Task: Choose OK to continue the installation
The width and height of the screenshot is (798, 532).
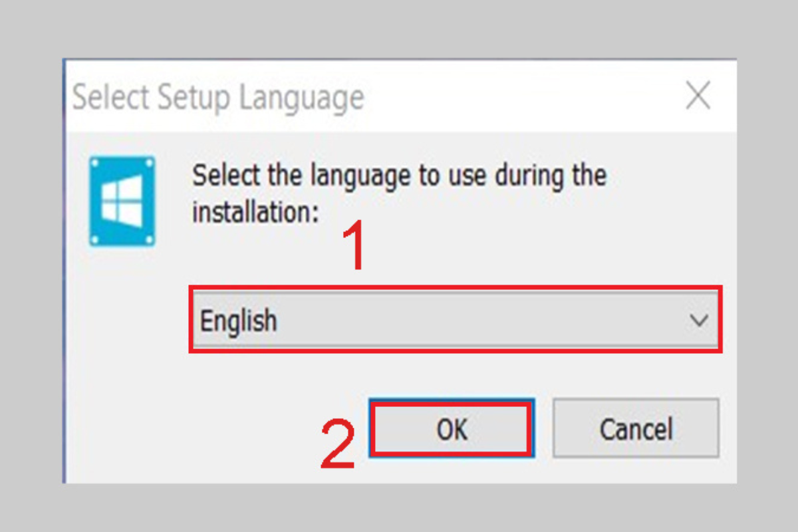Action: coord(452,429)
